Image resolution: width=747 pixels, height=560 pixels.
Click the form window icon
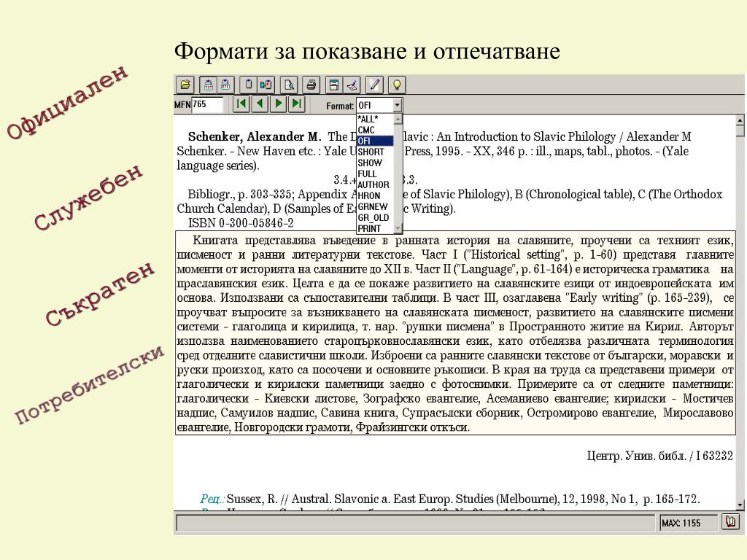tap(334, 85)
